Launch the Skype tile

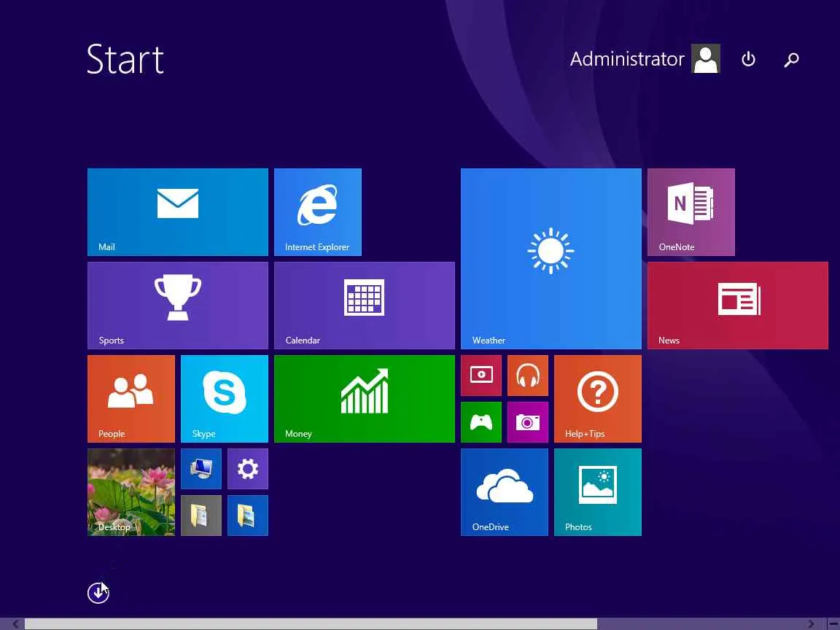click(225, 399)
